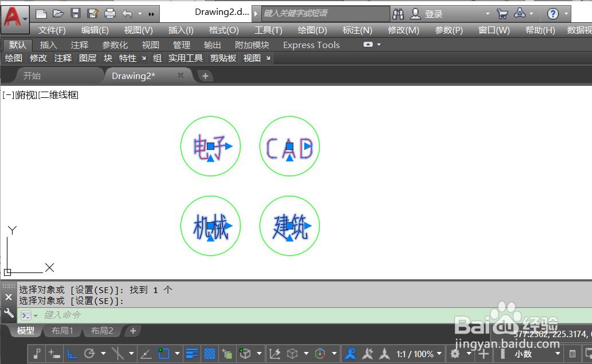Close the command line window

tap(9, 297)
